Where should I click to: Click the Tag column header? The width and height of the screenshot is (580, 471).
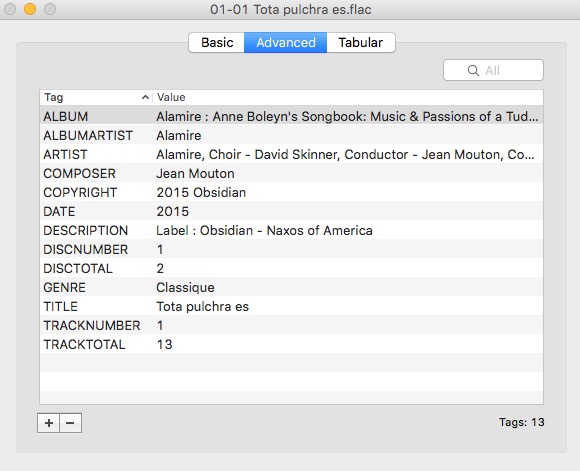(x=96, y=97)
